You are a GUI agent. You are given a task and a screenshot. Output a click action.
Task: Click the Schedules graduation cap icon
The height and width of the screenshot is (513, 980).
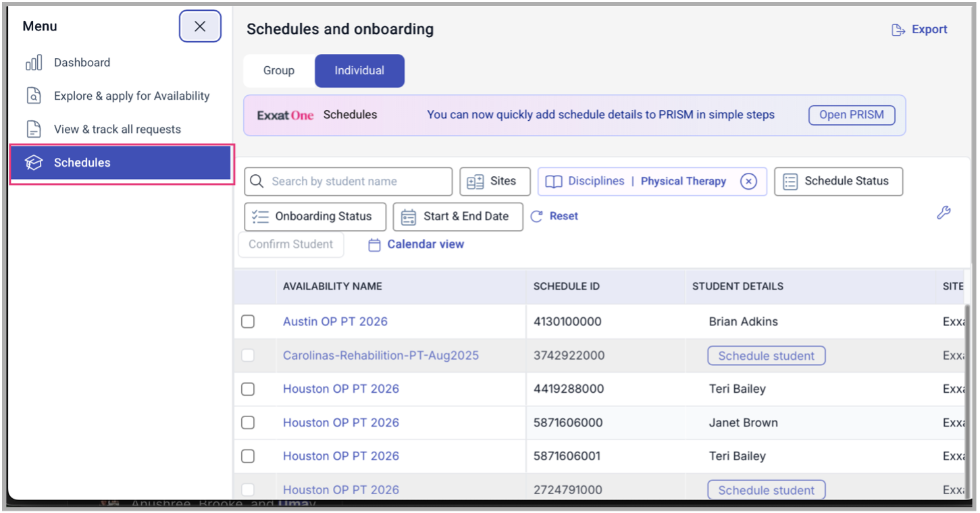[33, 162]
